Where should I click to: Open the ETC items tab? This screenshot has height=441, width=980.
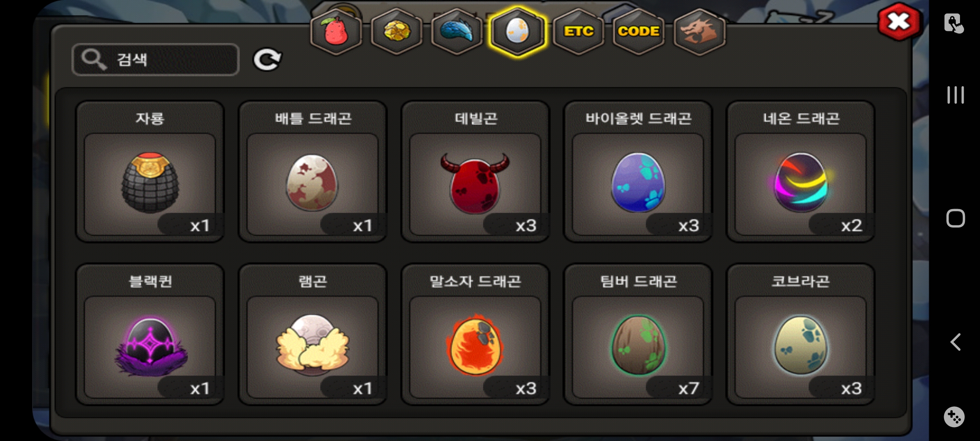click(x=578, y=31)
